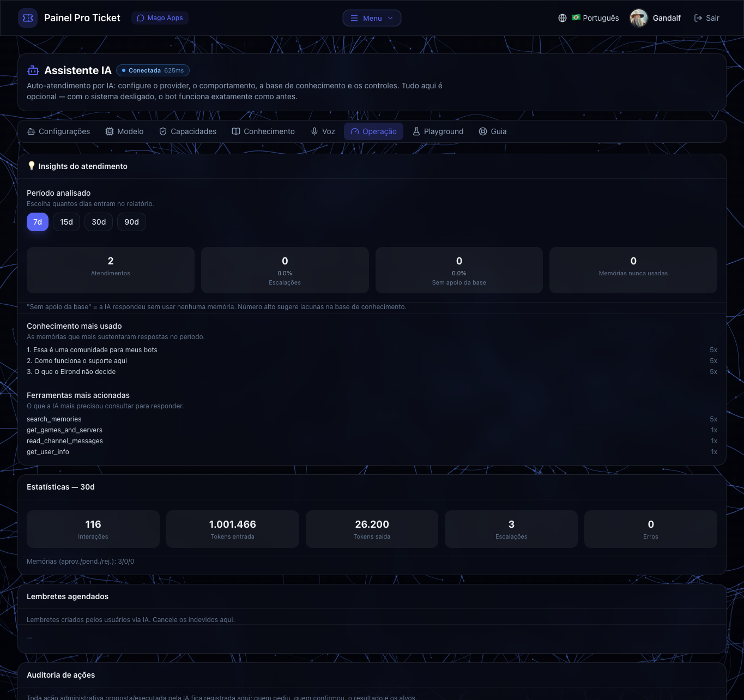
Task: Click the Gandalf username
Action: (667, 18)
